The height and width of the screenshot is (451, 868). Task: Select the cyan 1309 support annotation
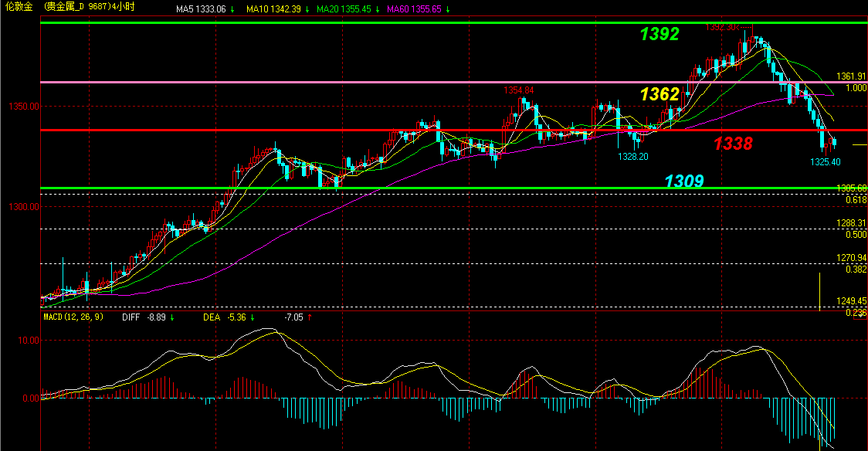click(x=684, y=181)
